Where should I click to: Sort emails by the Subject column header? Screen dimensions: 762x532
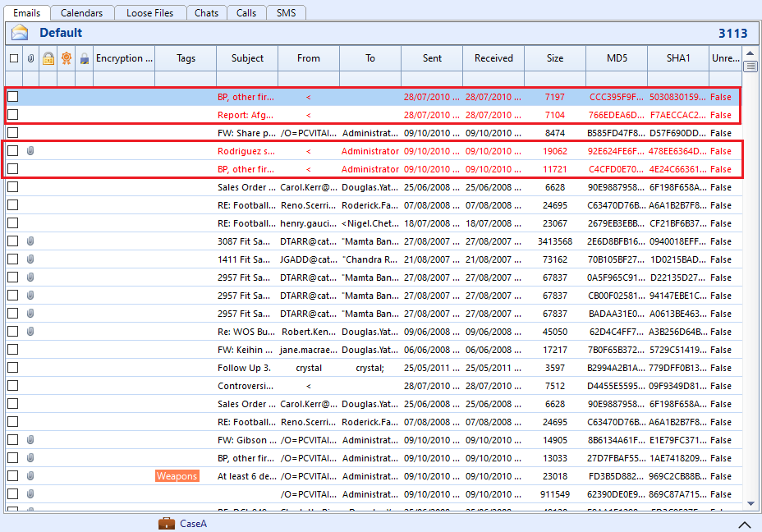[247, 58]
